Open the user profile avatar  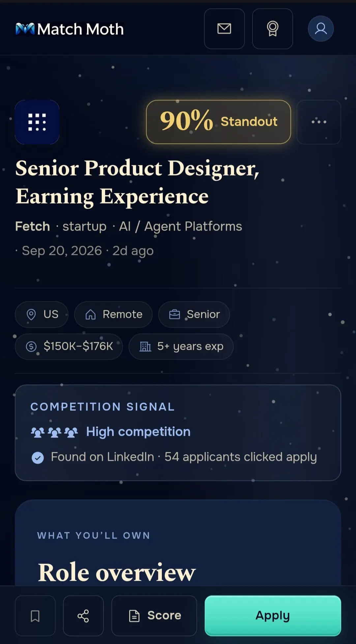[x=321, y=29]
